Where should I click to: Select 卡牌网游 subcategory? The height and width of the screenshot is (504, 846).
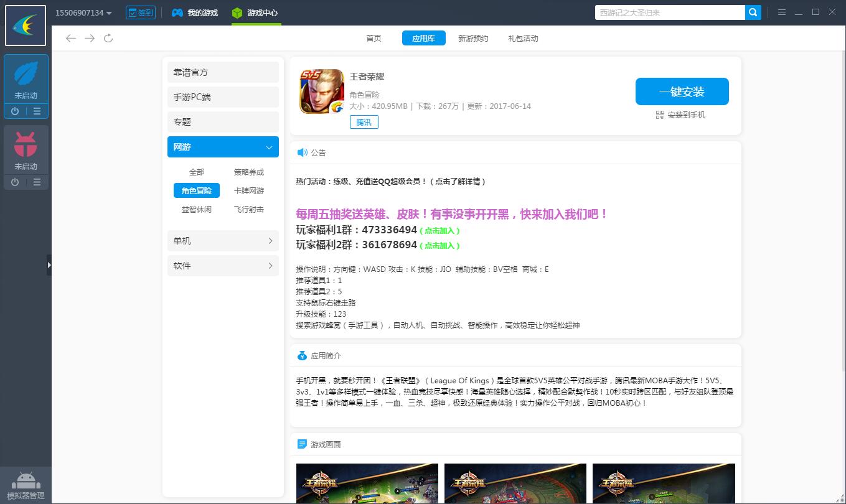[249, 191]
